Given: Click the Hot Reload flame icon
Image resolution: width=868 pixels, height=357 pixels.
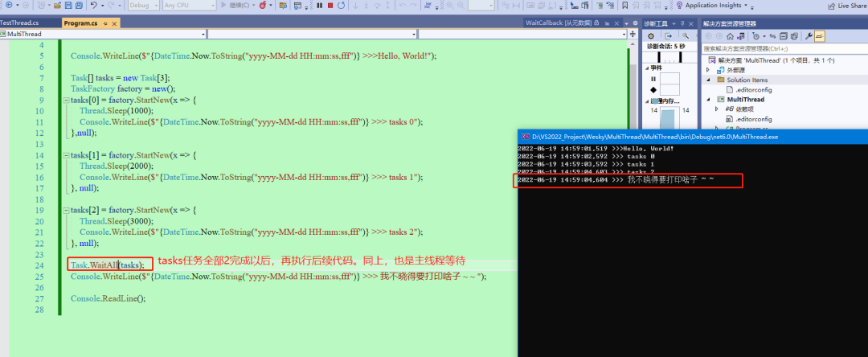Looking at the screenshot, I should pyautogui.click(x=262, y=5).
